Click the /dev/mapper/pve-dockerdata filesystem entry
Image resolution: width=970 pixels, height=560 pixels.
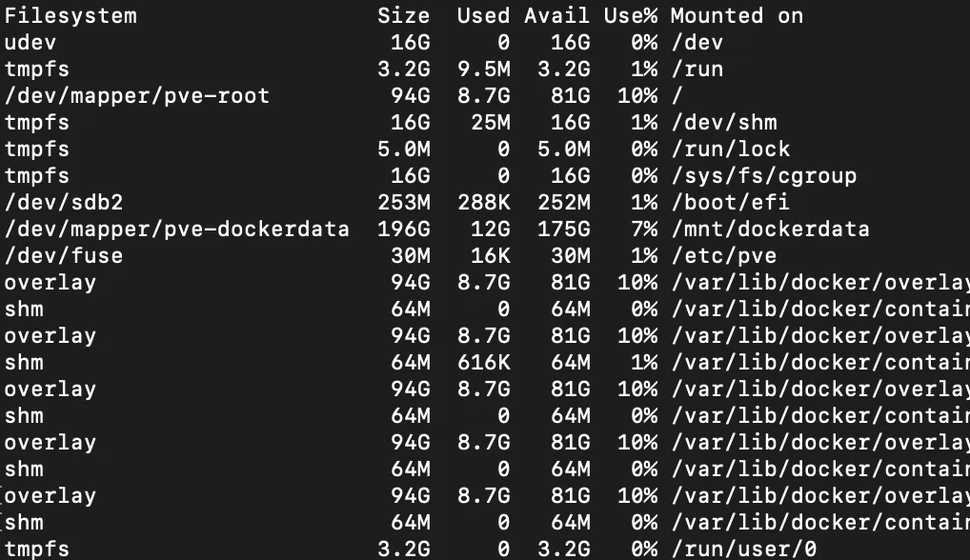pyautogui.click(x=176, y=230)
